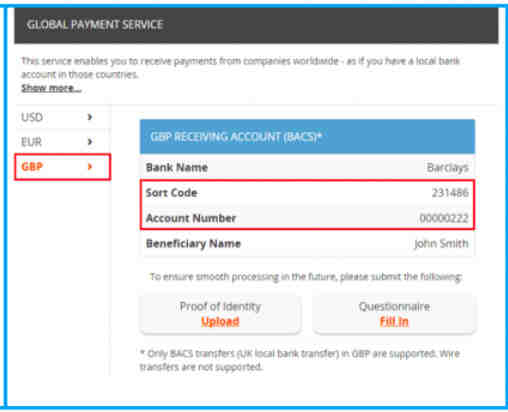Image resolution: width=508 pixels, height=412 pixels.
Task: Click the Questionnaire card
Action: tap(394, 313)
